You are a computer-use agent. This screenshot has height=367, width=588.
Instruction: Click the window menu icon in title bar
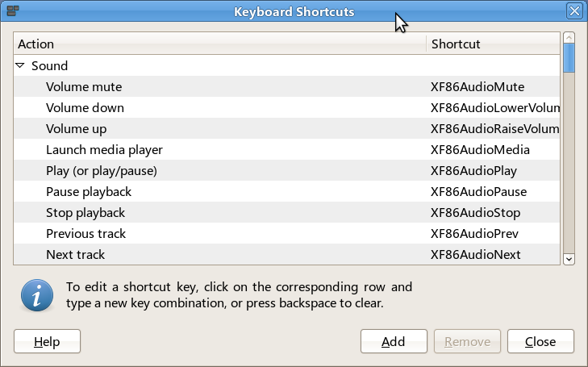(13, 11)
